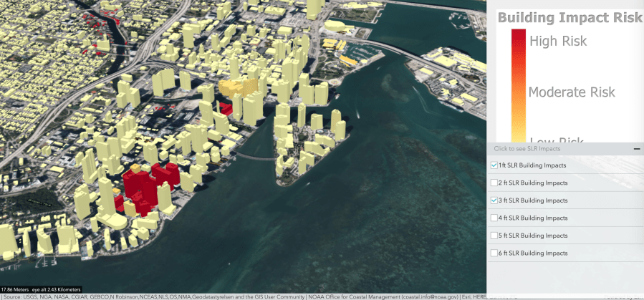Click the High Risk legend label
The height and width of the screenshot is (300, 644).
coord(557,41)
